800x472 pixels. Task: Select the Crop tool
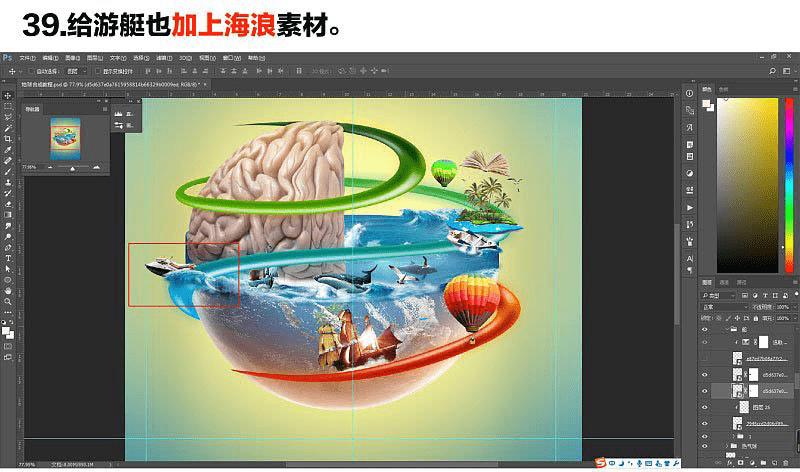pos(8,139)
